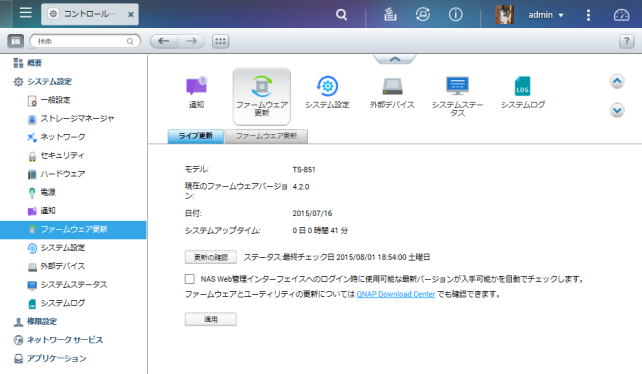The width and height of the screenshot is (642, 374).
Task: Open event notifications info icon
Action: coord(455,15)
